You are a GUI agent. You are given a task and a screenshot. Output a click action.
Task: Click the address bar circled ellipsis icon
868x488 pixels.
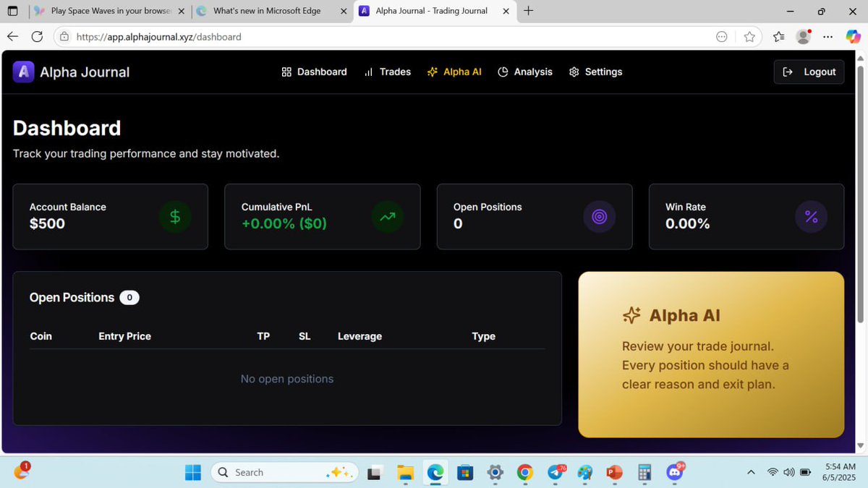point(721,36)
